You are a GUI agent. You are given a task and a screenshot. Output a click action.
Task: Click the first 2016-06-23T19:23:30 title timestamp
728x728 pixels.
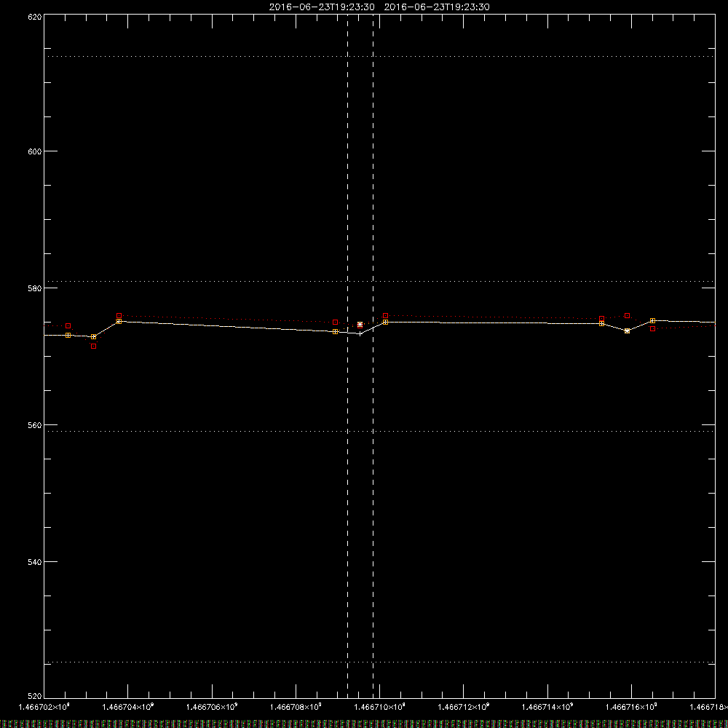click(322, 7)
